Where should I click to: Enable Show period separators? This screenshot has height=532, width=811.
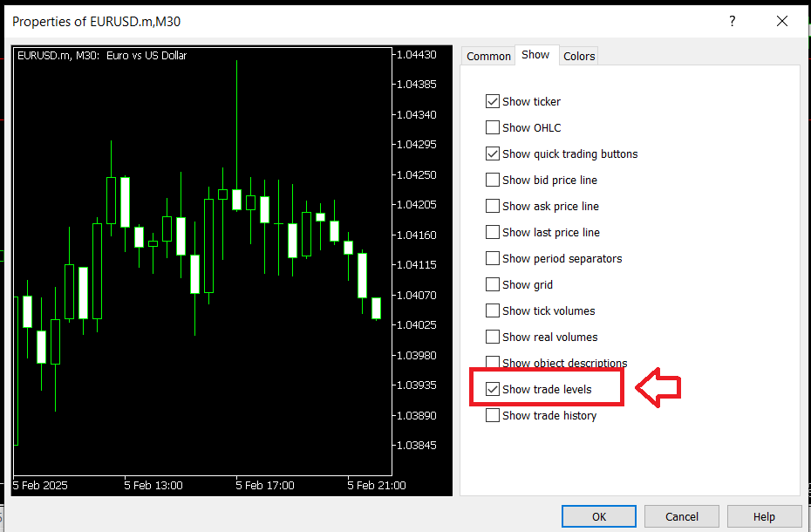[493, 259]
